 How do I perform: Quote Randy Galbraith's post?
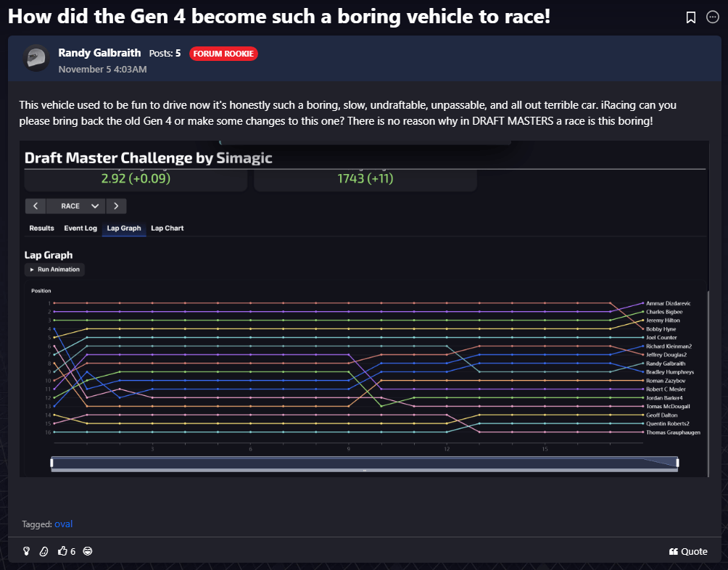pos(688,551)
